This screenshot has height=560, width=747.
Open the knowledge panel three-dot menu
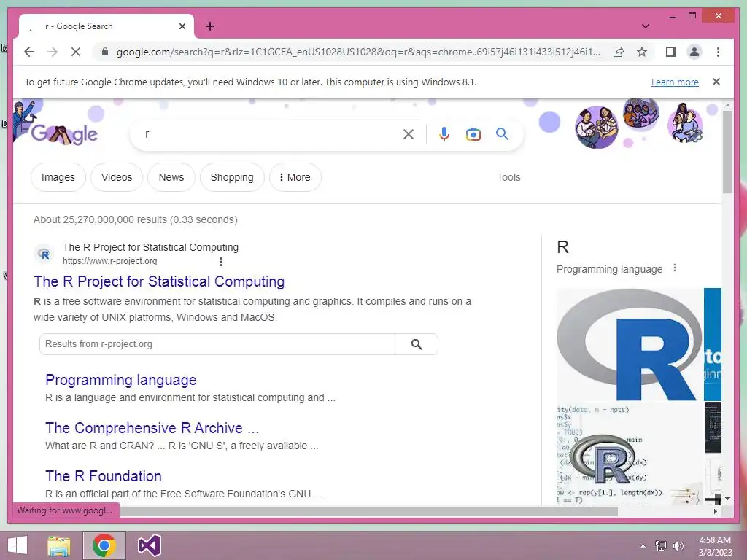(675, 268)
